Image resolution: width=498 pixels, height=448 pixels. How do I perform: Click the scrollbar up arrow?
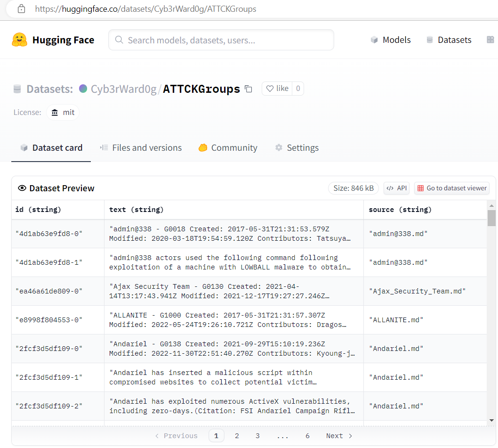492,206
